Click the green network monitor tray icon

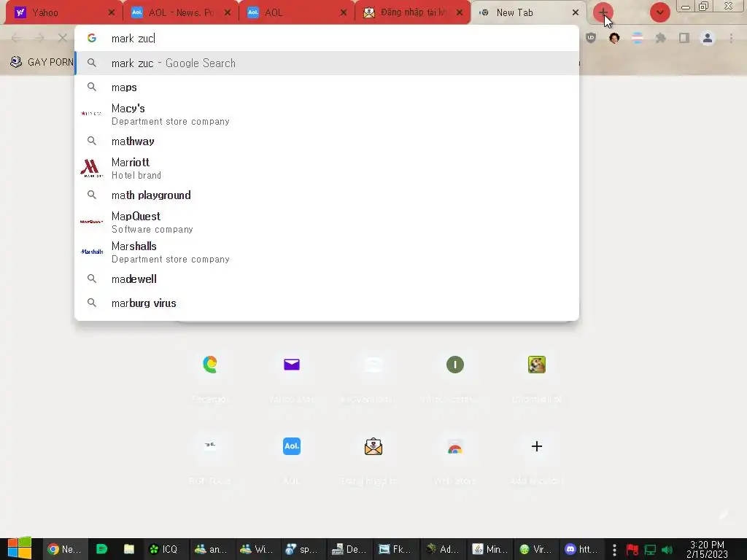pos(650,550)
